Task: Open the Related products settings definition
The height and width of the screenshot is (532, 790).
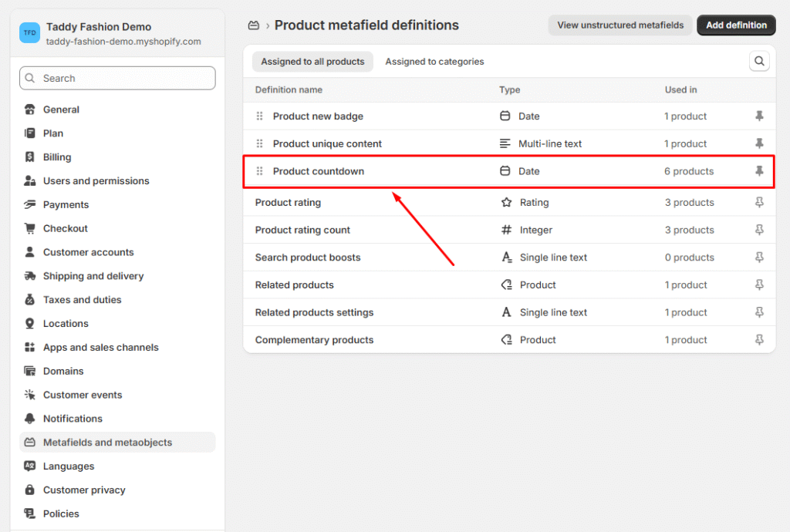Action: [315, 312]
